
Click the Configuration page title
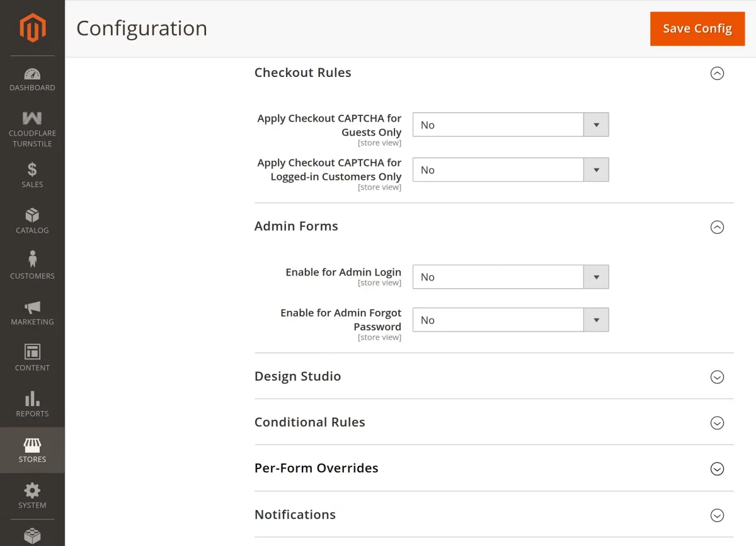pos(142,28)
